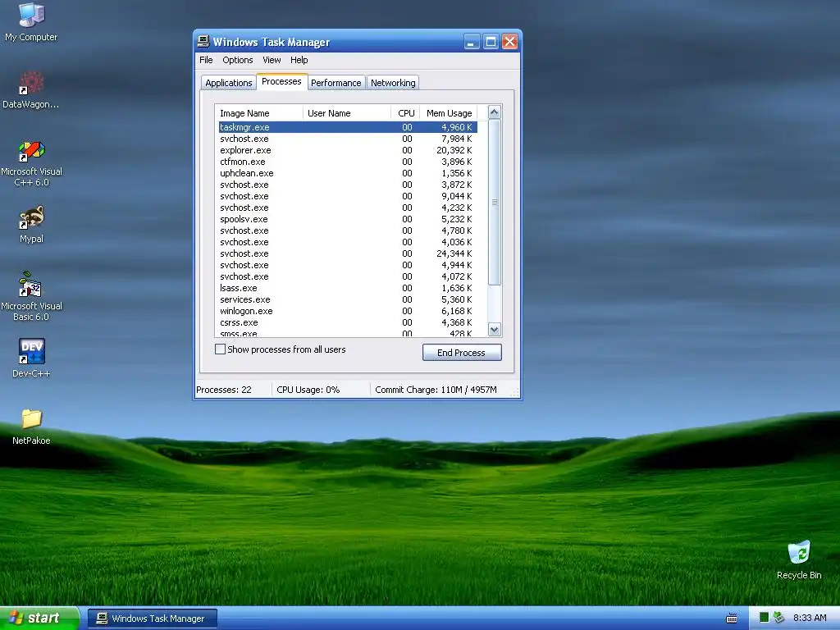The height and width of the screenshot is (630, 840).
Task: Click the 20,392 K memory value
Action: coord(454,150)
